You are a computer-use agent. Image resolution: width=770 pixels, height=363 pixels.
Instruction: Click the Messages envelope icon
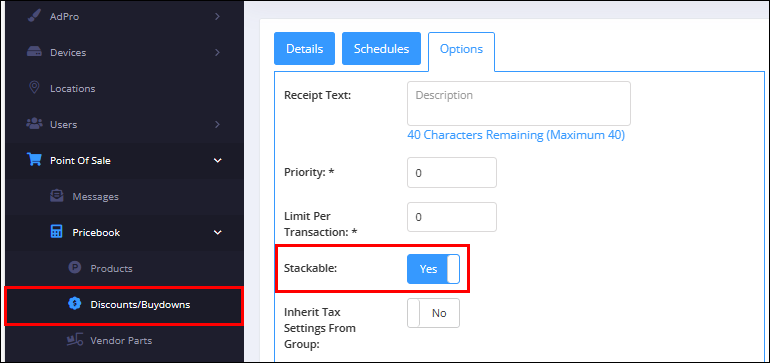56,196
